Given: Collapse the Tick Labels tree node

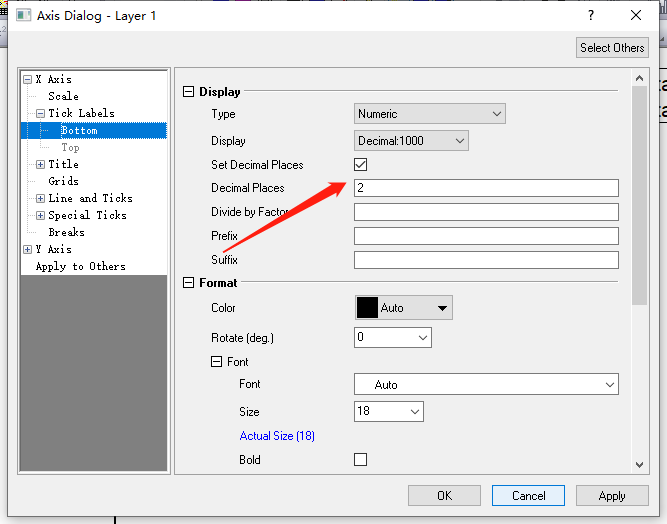Looking at the screenshot, I should click(40, 114).
